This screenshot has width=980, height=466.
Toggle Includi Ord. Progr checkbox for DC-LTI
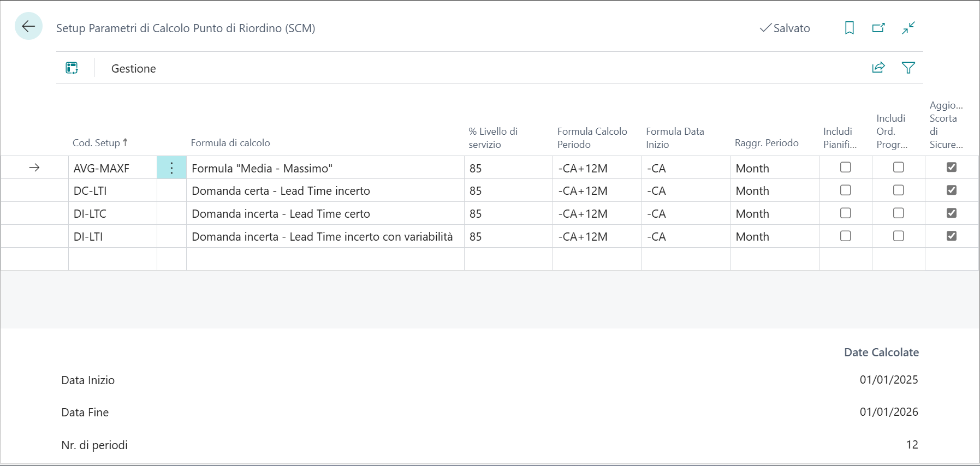pyautogui.click(x=898, y=190)
